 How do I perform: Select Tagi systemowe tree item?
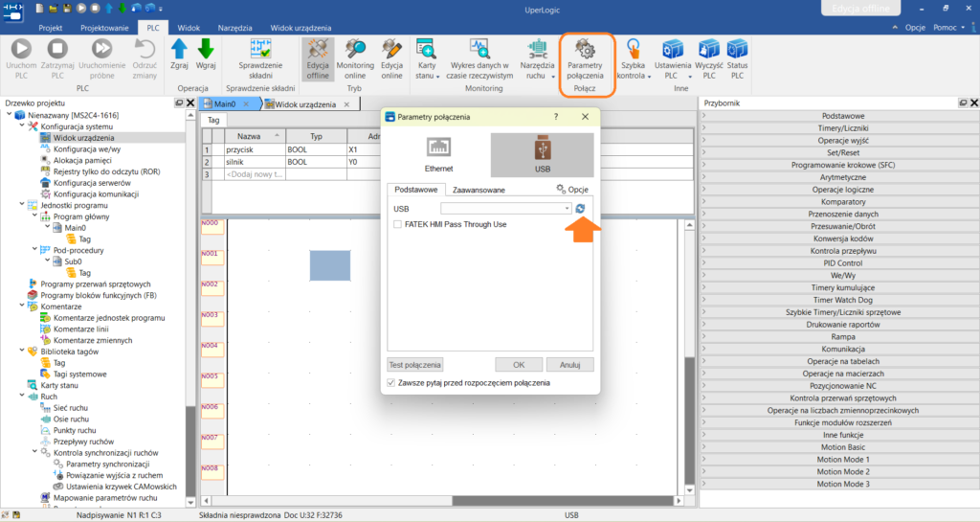pyautogui.click(x=80, y=374)
